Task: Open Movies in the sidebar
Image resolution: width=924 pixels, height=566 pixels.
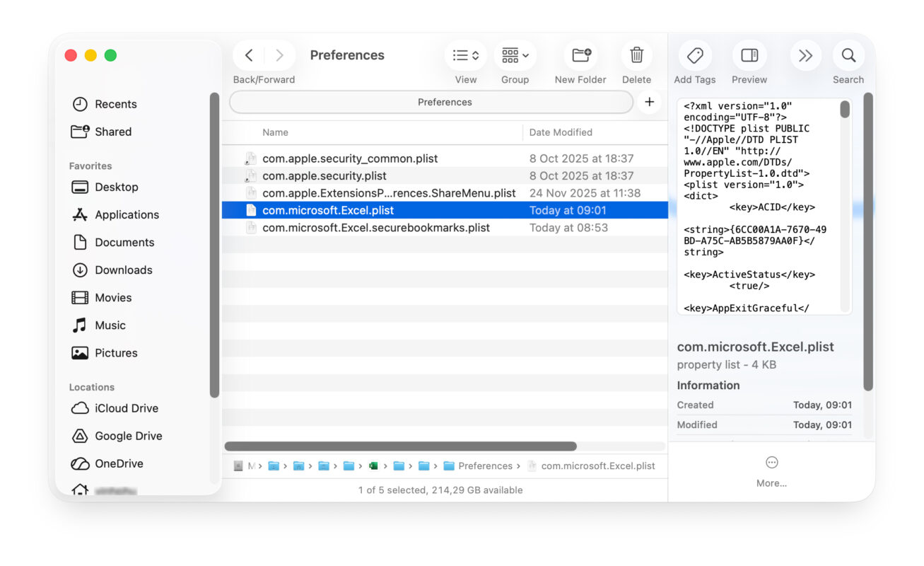Action: click(113, 297)
